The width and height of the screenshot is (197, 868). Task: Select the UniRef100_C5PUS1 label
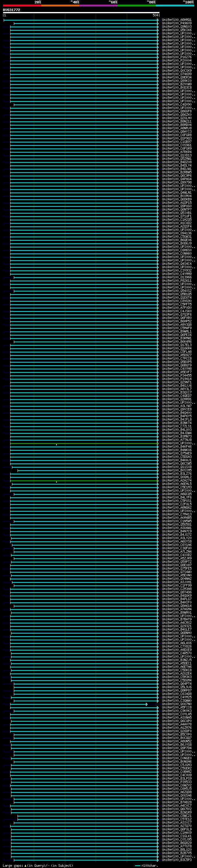pyautogui.click(x=177, y=501)
